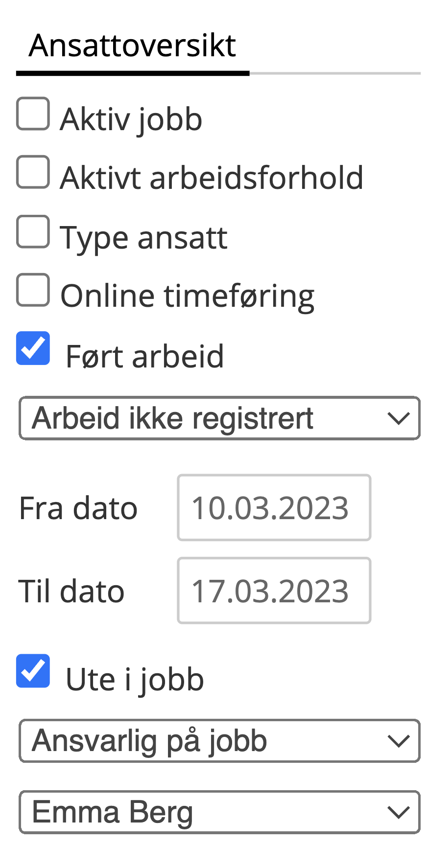Expand the Ansvarlig på jobb dropdown
The height and width of the screenshot is (868, 427).
[219, 741]
